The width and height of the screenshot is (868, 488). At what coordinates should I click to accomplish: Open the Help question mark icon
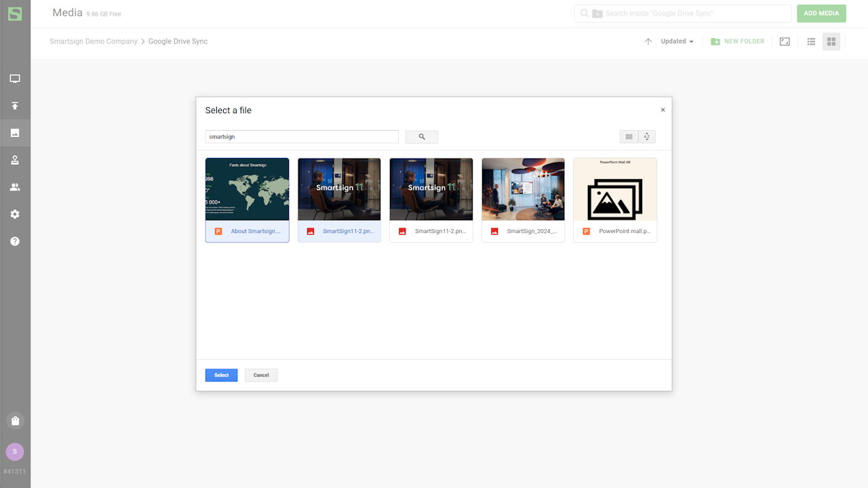click(x=15, y=241)
